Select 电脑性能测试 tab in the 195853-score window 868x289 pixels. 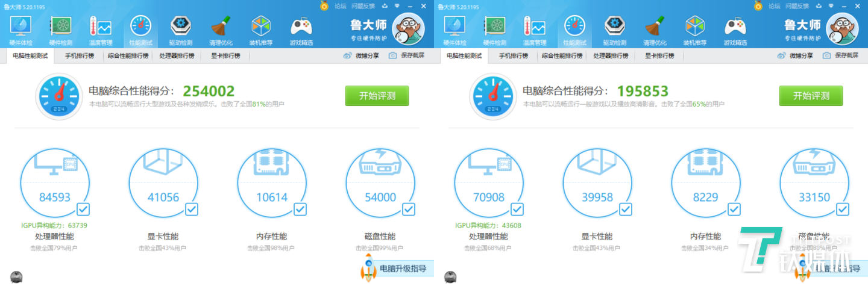[x=464, y=55]
